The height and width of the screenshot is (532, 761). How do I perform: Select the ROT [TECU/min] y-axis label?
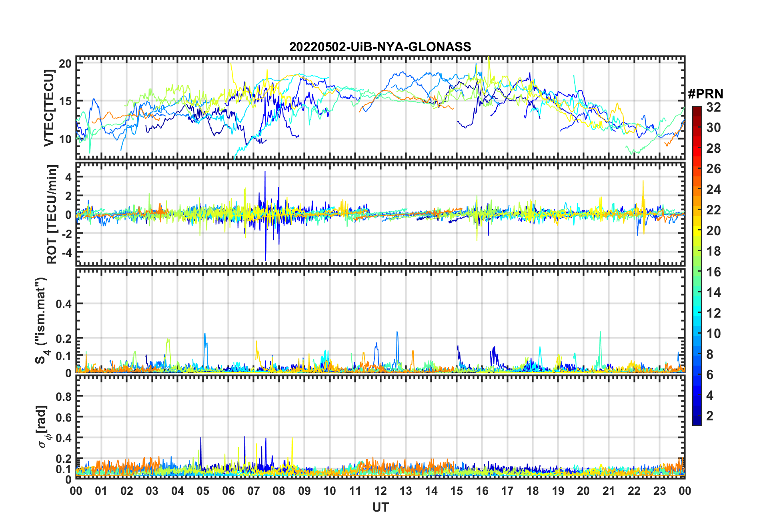pos(52,214)
